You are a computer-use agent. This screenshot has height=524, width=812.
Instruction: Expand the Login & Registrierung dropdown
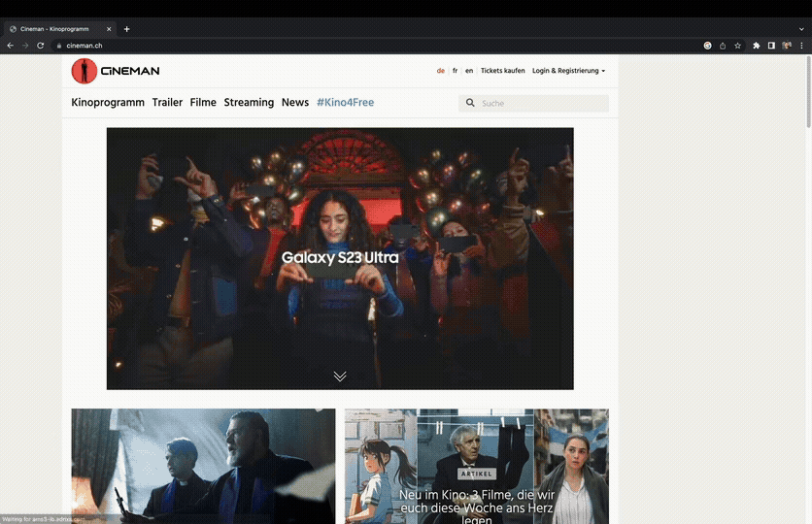[568, 71]
